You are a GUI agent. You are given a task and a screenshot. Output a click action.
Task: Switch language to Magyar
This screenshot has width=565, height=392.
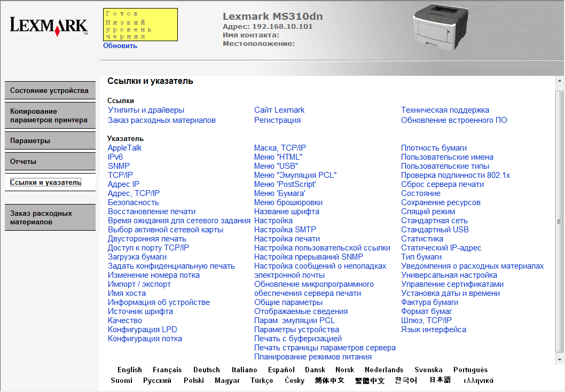[x=227, y=380]
